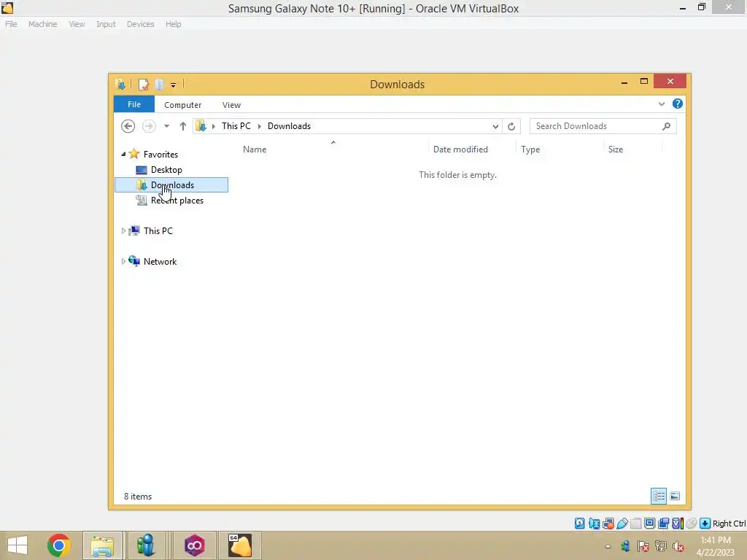Click File Explorer taskbar button
This screenshot has width=747, height=560.
(x=102, y=545)
